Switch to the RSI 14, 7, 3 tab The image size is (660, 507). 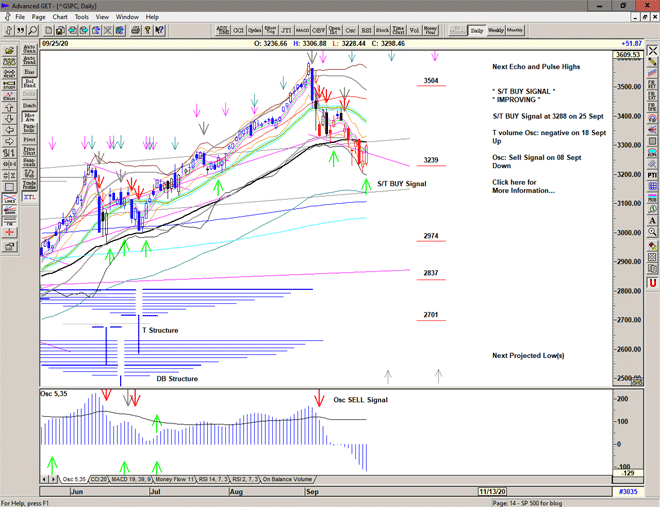click(x=213, y=479)
